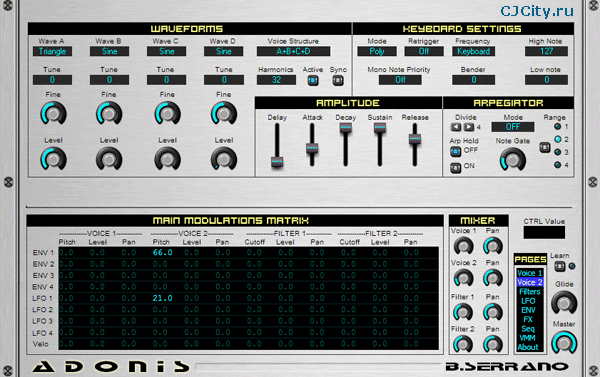
Task: Set Arp Hold to OFF
Action: tap(455, 152)
